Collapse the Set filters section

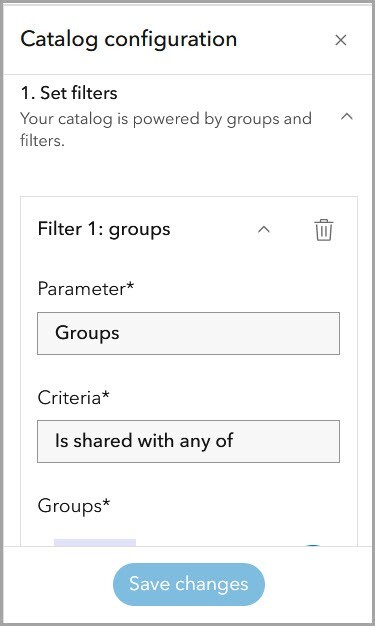[347, 117]
